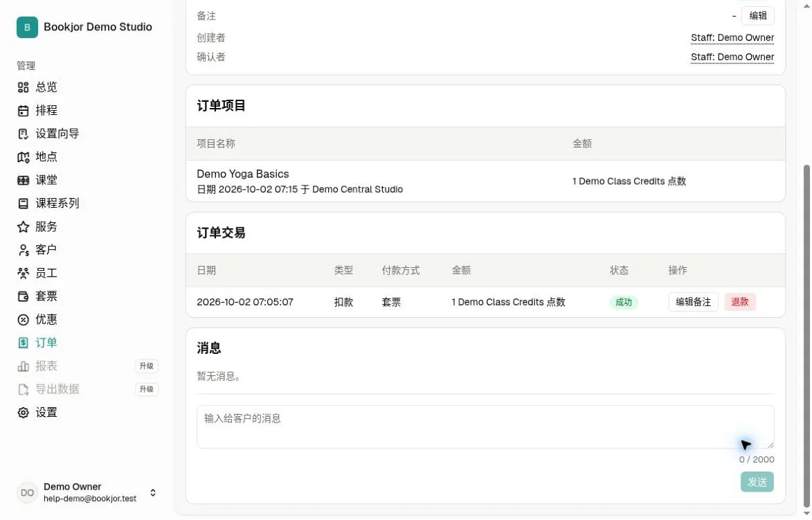Click the 报表 reports bar chart icon
The height and width of the screenshot is (520, 812).
click(x=23, y=366)
